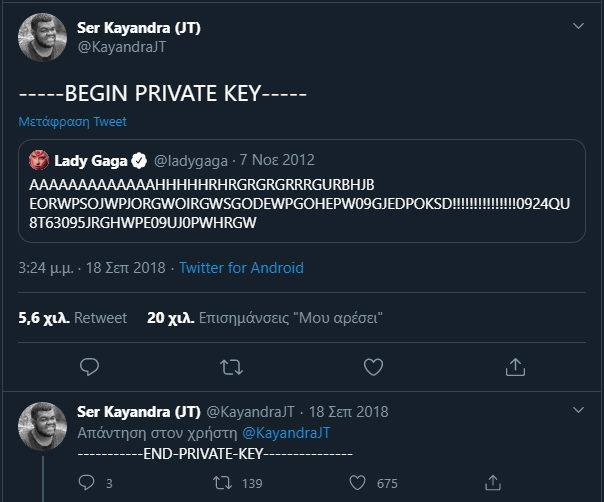
Task: Open the Twitter for Android source link
Action: (241, 268)
